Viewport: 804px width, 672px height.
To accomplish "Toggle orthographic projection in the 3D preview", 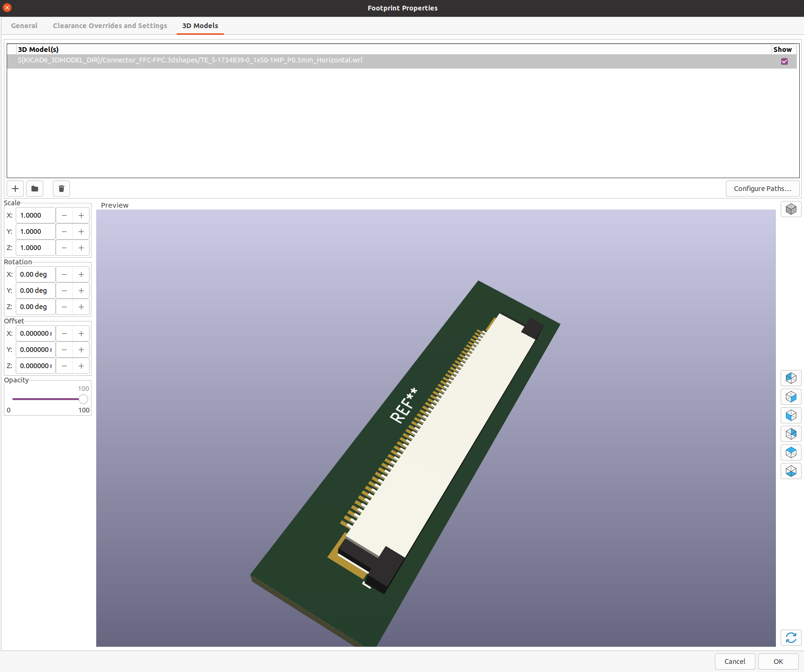I will [x=791, y=209].
